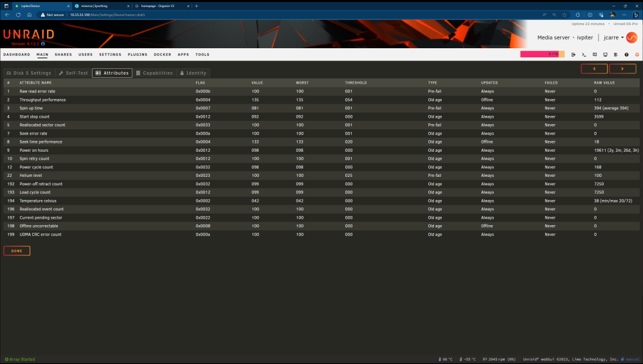This screenshot has width=643, height=364.
Task: Open the split screen icon
Action: tap(590, 15)
